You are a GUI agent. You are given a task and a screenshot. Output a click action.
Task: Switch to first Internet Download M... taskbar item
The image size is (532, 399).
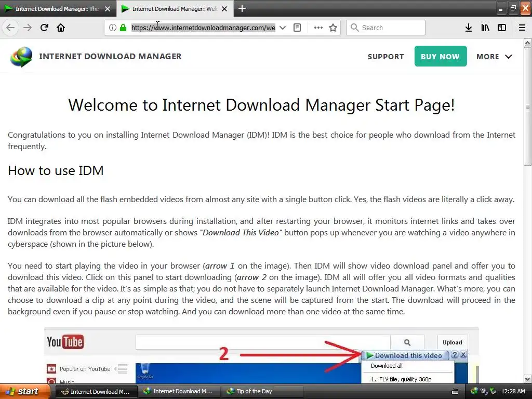(96, 392)
